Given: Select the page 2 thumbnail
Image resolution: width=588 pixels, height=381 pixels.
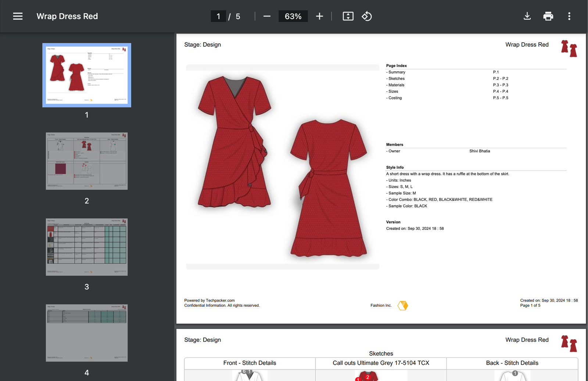Looking at the screenshot, I should coord(86,161).
